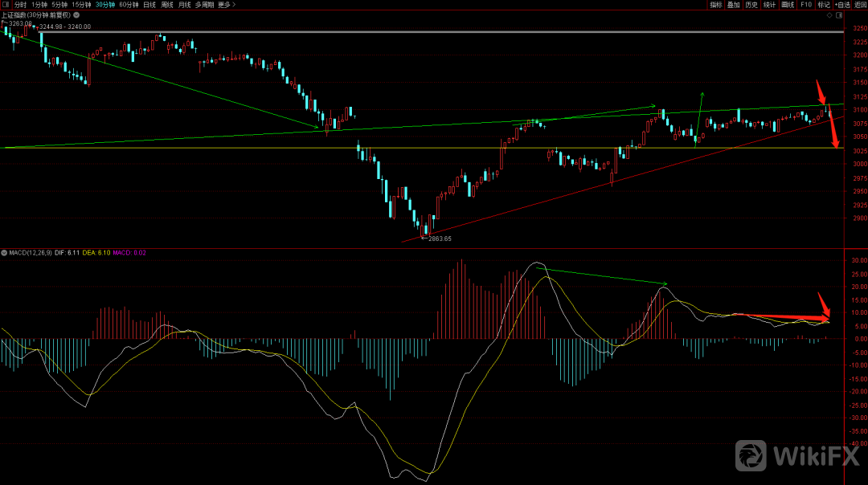Switch to the 60分钟 timeframe

coord(129,5)
